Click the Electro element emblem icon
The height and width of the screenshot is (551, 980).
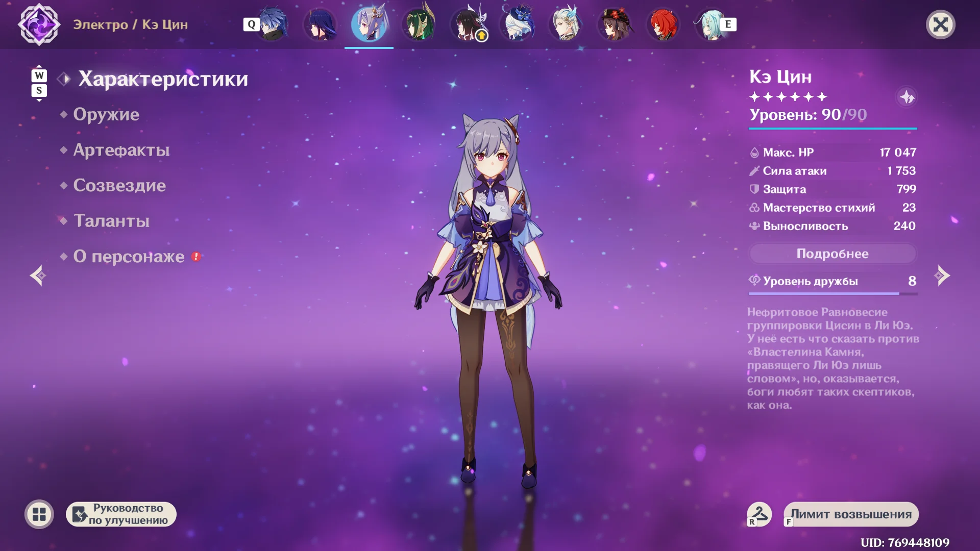tap(39, 24)
